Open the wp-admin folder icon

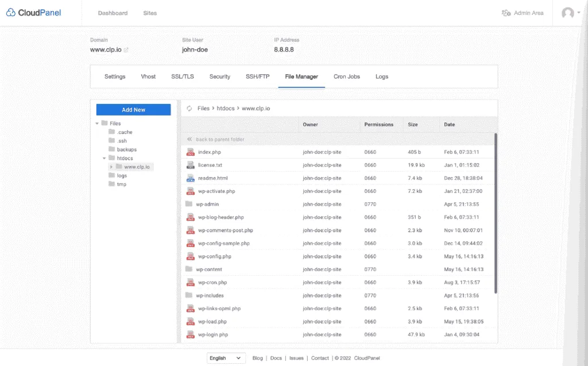[x=189, y=204]
